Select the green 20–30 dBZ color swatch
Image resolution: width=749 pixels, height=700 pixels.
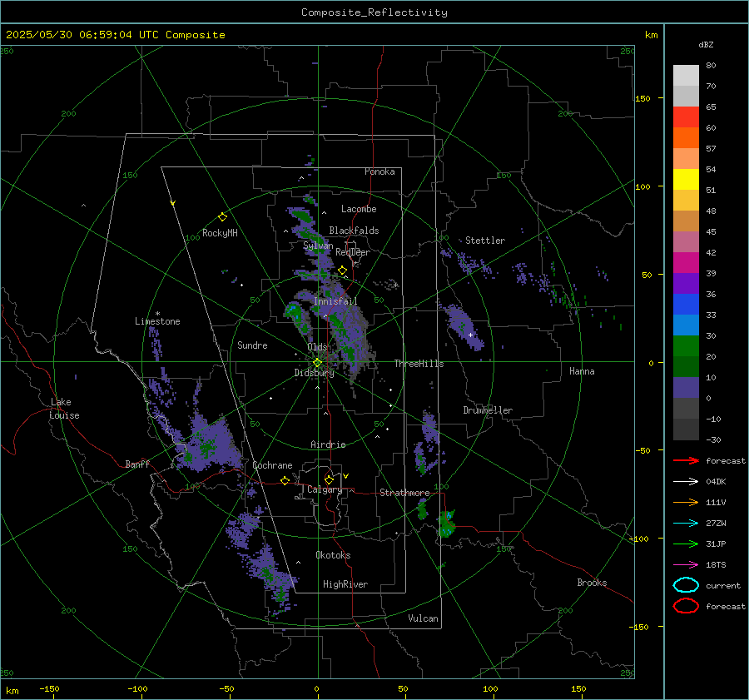click(x=686, y=346)
